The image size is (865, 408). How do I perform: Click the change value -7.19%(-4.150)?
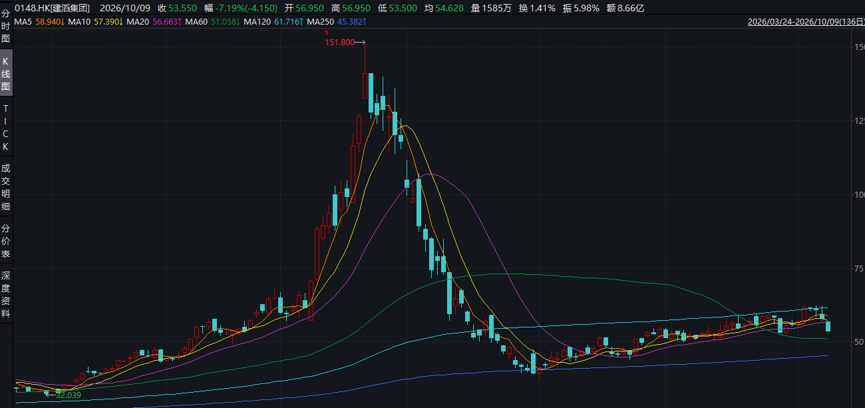pos(245,8)
